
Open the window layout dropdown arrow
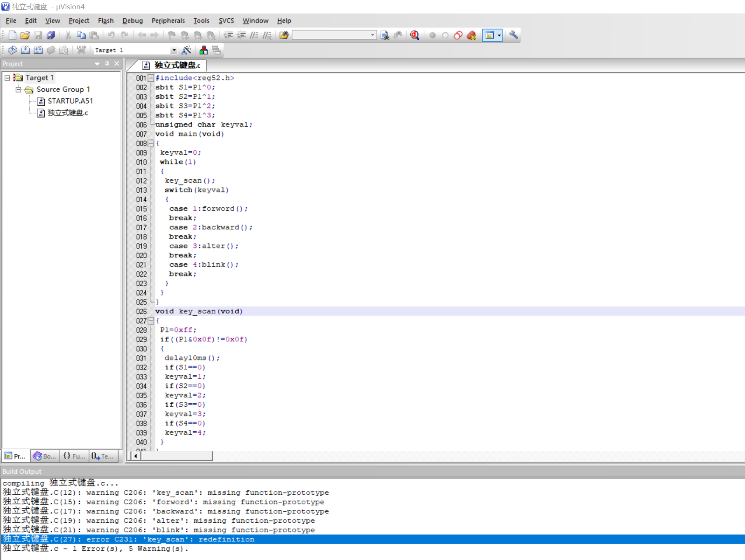pyautogui.click(x=499, y=35)
